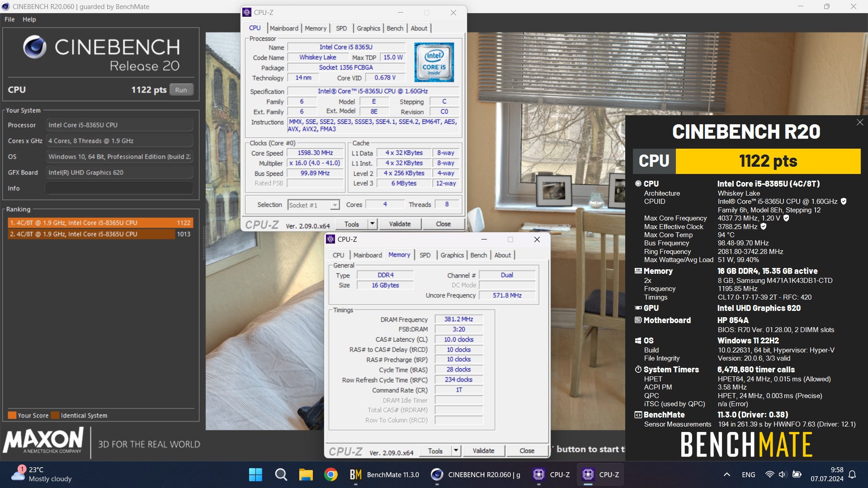
Task: Click the battery tray icon
Action: (x=797, y=474)
